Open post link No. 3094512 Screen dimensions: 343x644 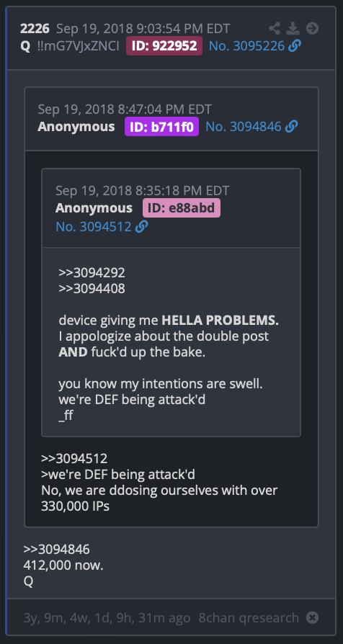click(x=93, y=226)
